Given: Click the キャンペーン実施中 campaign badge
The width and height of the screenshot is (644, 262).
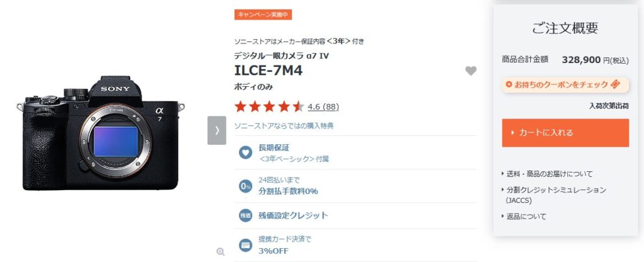Looking at the screenshot, I should pyautogui.click(x=263, y=14).
